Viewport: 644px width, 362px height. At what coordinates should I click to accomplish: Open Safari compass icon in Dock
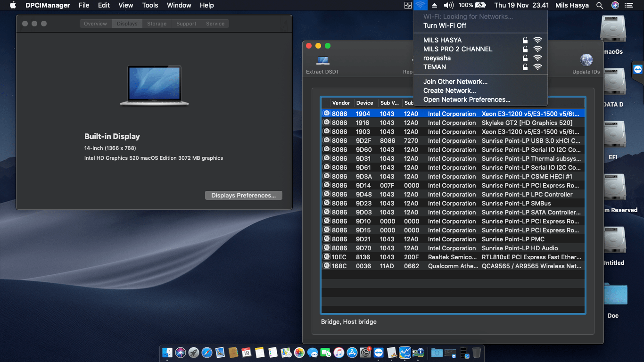coord(207,352)
